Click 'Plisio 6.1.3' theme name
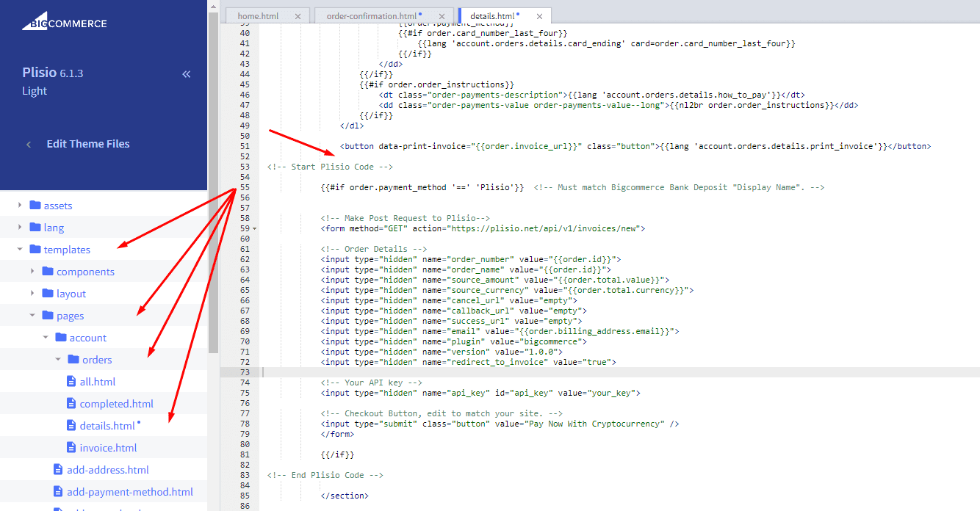The image size is (980, 511). (x=53, y=73)
